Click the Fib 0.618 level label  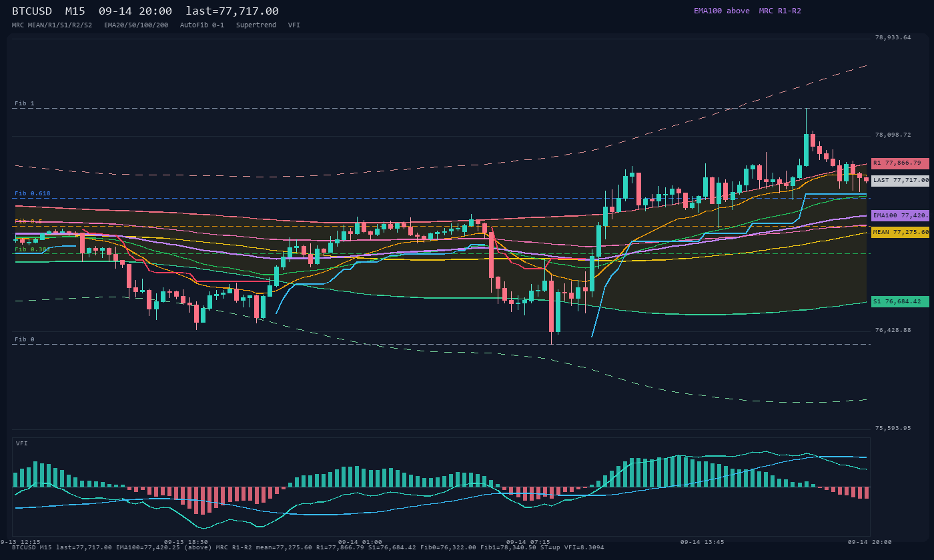click(x=33, y=193)
